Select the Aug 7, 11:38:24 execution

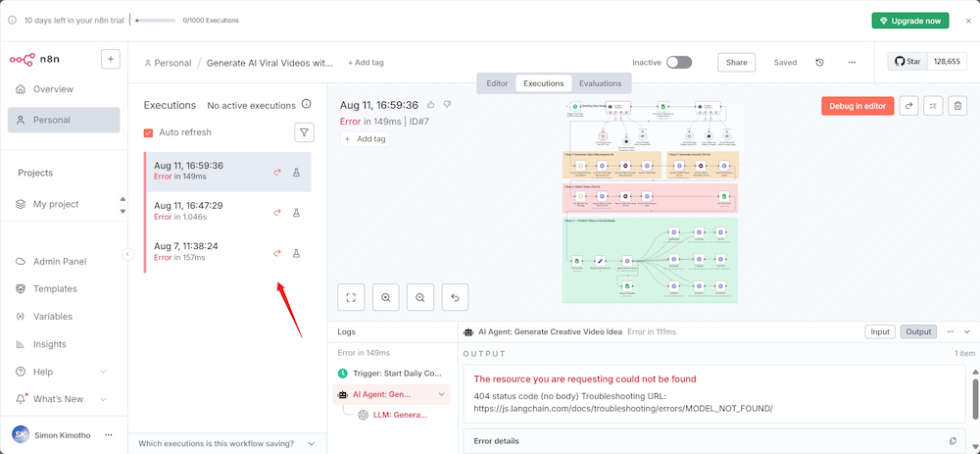[x=227, y=251]
